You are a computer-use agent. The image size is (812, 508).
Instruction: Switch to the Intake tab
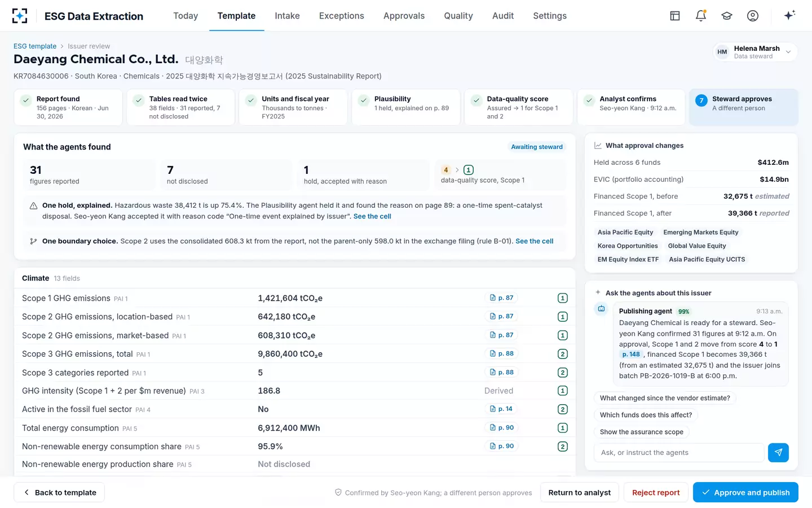(x=287, y=16)
